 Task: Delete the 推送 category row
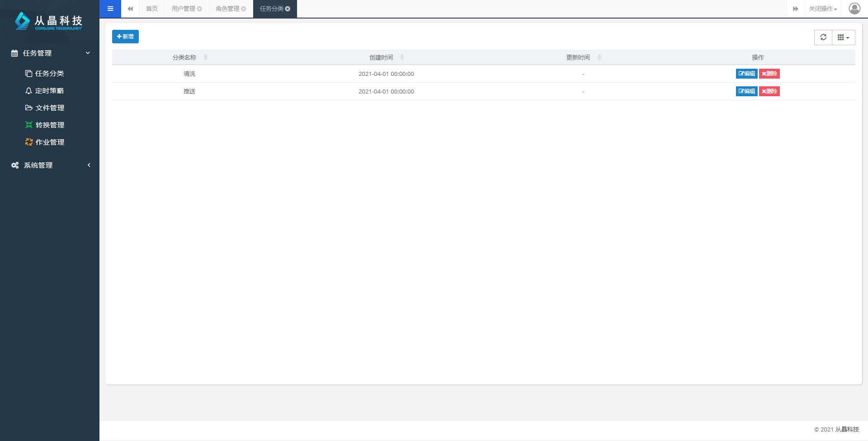pos(769,91)
